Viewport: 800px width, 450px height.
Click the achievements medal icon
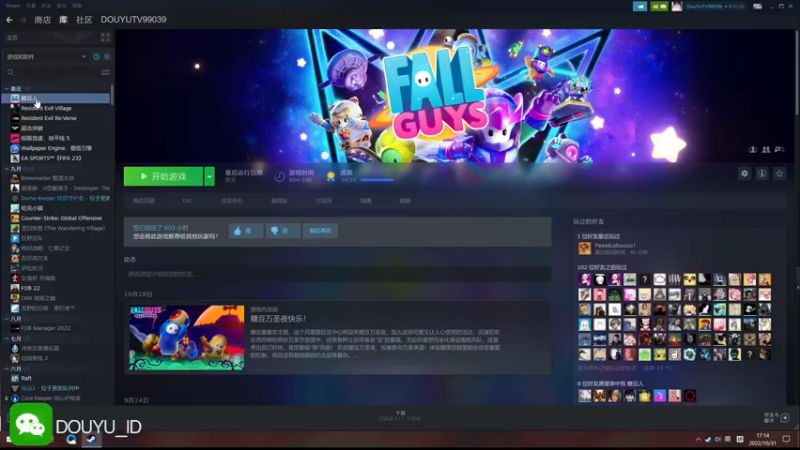331,177
